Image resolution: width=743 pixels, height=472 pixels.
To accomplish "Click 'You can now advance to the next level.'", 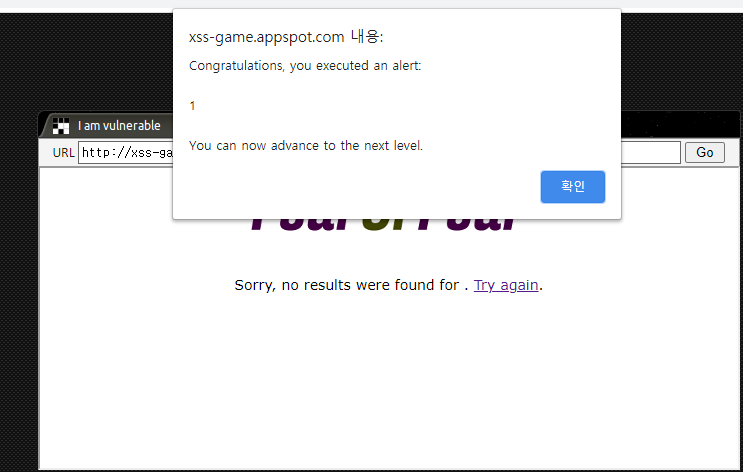I will [306, 145].
